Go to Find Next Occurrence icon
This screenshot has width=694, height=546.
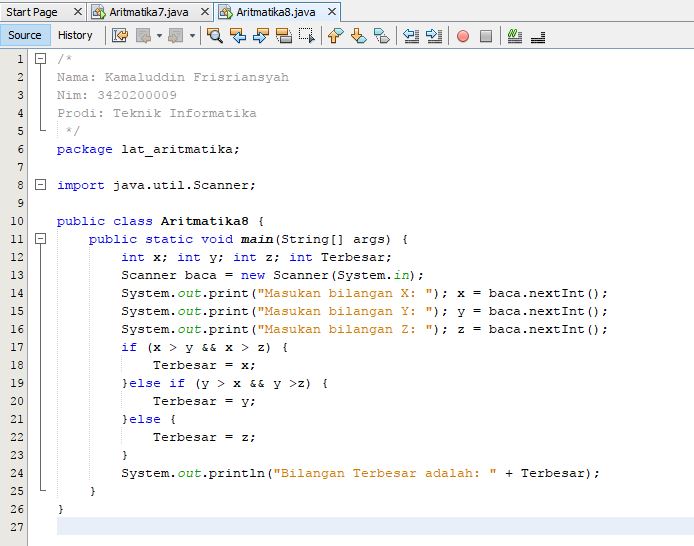(x=261, y=35)
